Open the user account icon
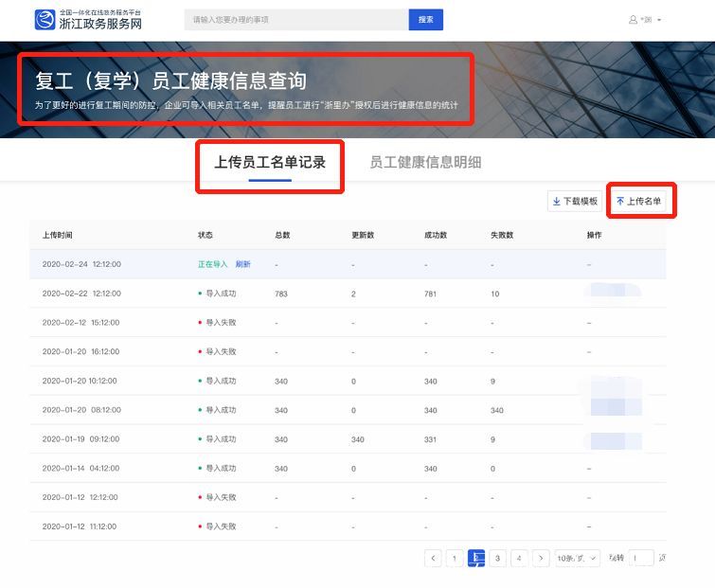The width and height of the screenshot is (715, 588). click(x=633, y=20)
